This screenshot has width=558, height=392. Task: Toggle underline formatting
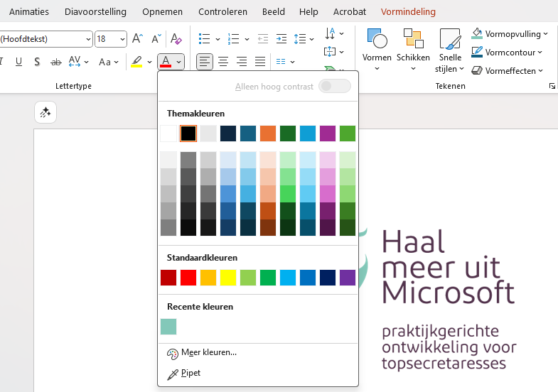coord(18,62)
